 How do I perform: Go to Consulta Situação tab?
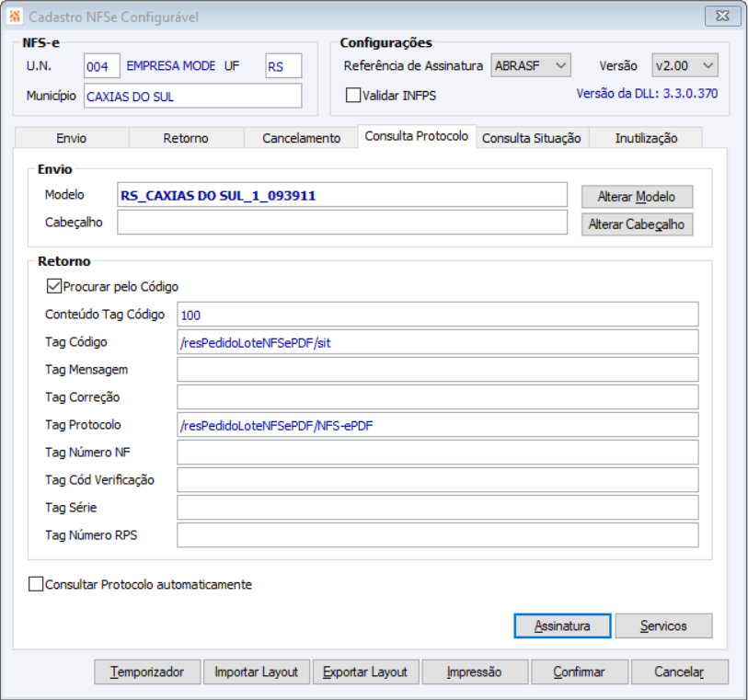point(532,138)
